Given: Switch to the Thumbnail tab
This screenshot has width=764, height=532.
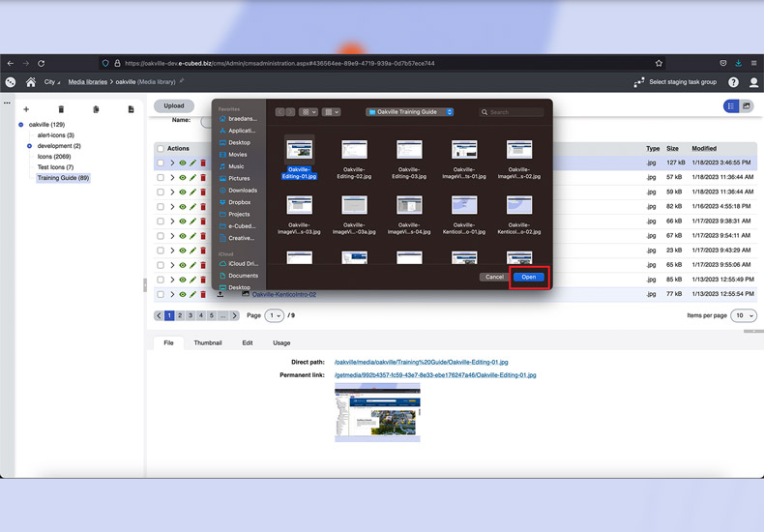Looking at the screenshot, I should [207, 342].
